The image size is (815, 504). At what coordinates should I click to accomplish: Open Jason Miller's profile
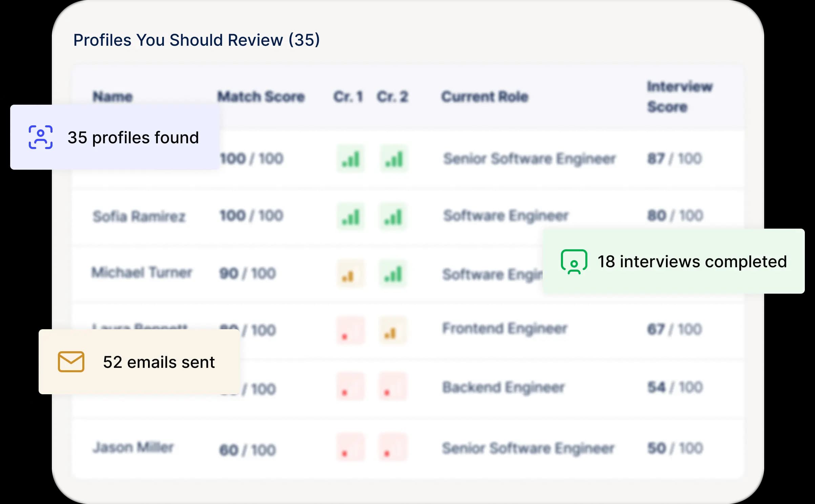133,447
